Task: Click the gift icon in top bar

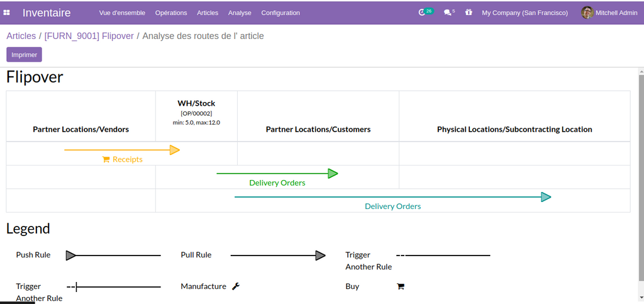Action: click(469, 13)
